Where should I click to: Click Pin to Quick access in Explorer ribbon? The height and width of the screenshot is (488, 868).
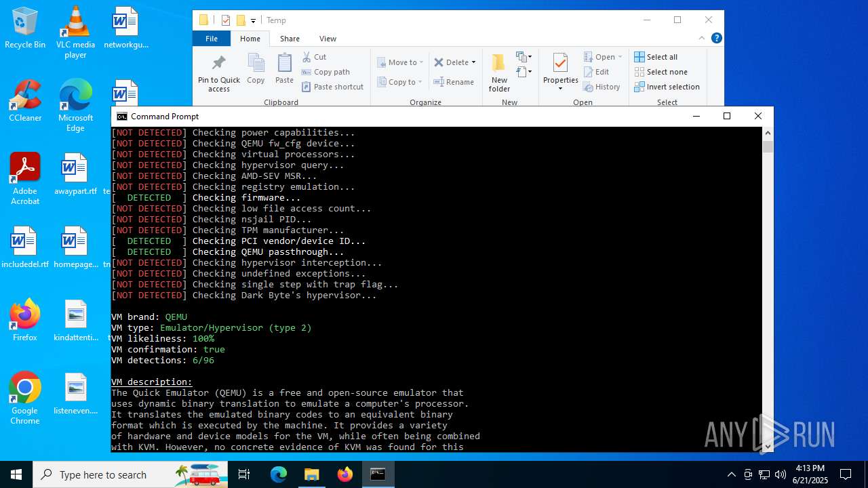[x=218, y=73]
